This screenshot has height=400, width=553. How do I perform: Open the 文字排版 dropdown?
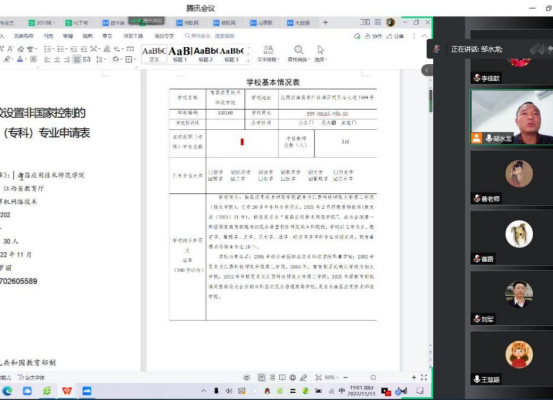[268, 54]
